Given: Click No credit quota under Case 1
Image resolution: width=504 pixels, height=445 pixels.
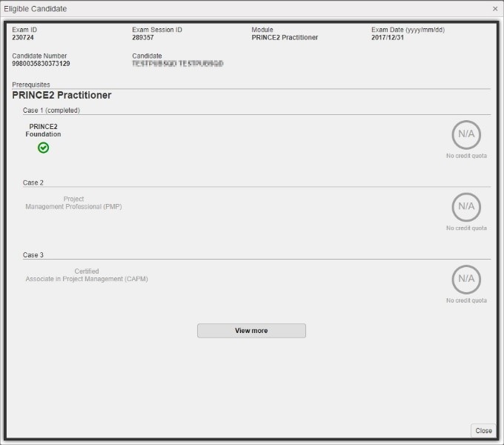Looking at the screenshot, I should 466,156.
